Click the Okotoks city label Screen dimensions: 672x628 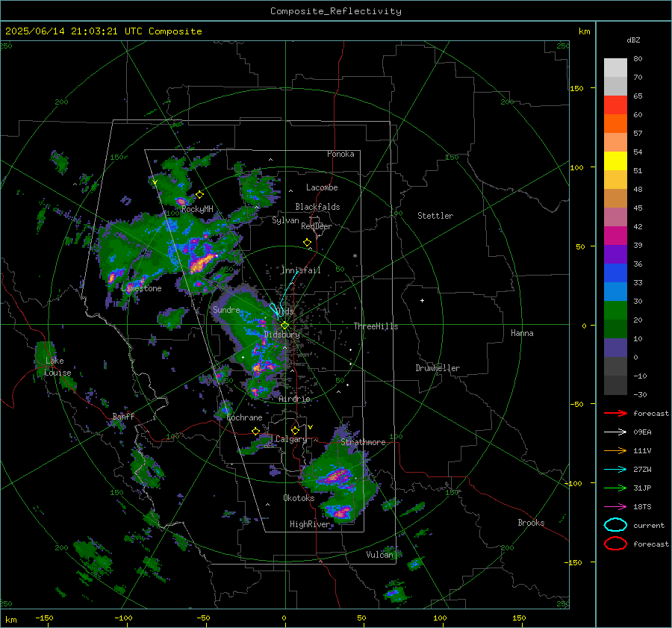pos(299,498)
